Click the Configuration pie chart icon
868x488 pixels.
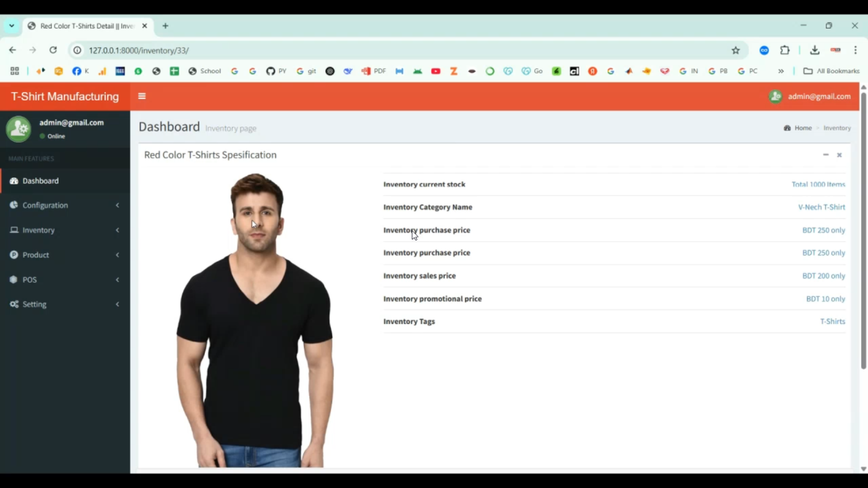(14, 205)
